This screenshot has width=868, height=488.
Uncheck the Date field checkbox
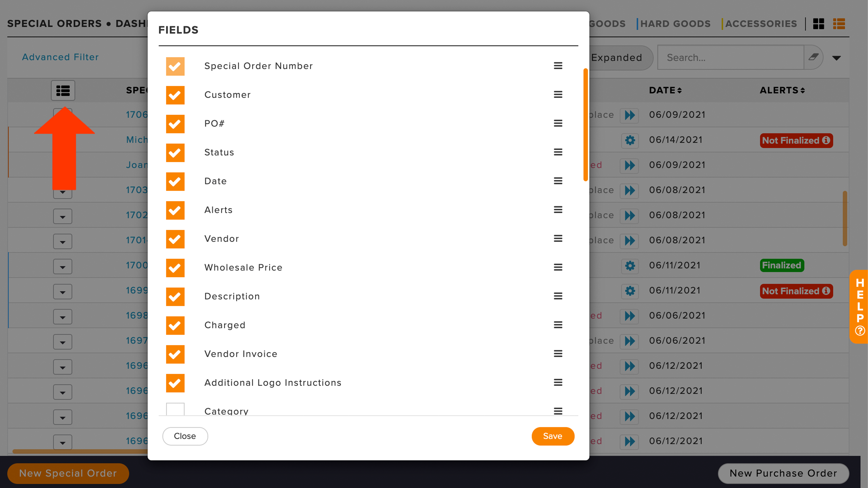click(175, 181)
